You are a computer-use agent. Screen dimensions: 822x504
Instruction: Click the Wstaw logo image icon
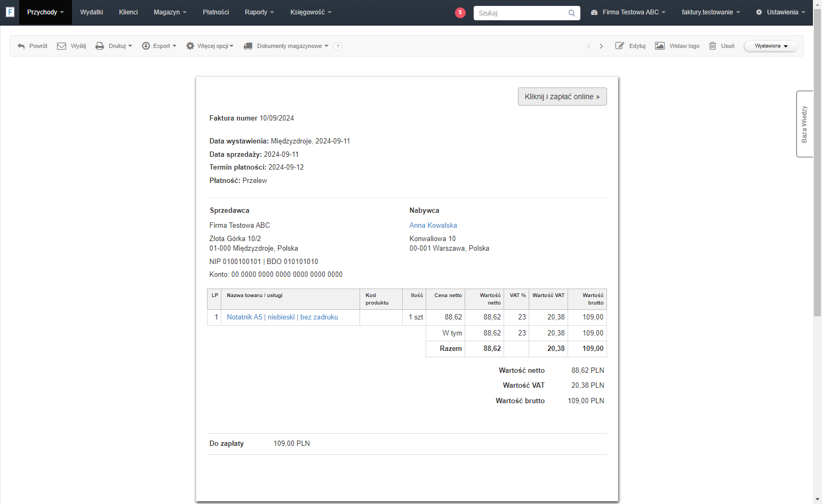pyautogui.click(x=660, y=46)
